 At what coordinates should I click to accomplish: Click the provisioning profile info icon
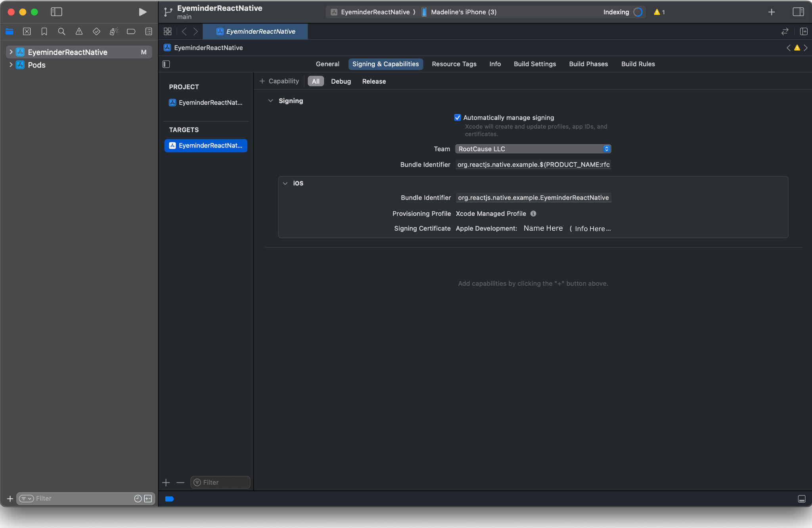tap(533, 214)
